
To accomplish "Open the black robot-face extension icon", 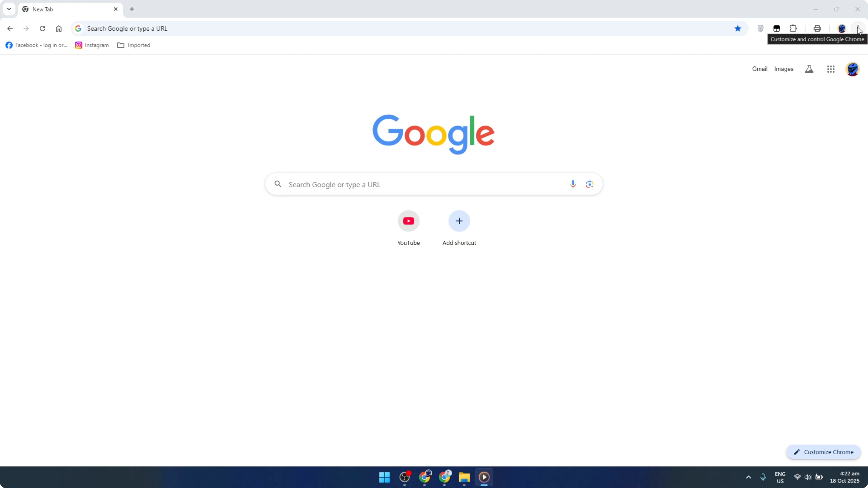I will pos(777,29).
